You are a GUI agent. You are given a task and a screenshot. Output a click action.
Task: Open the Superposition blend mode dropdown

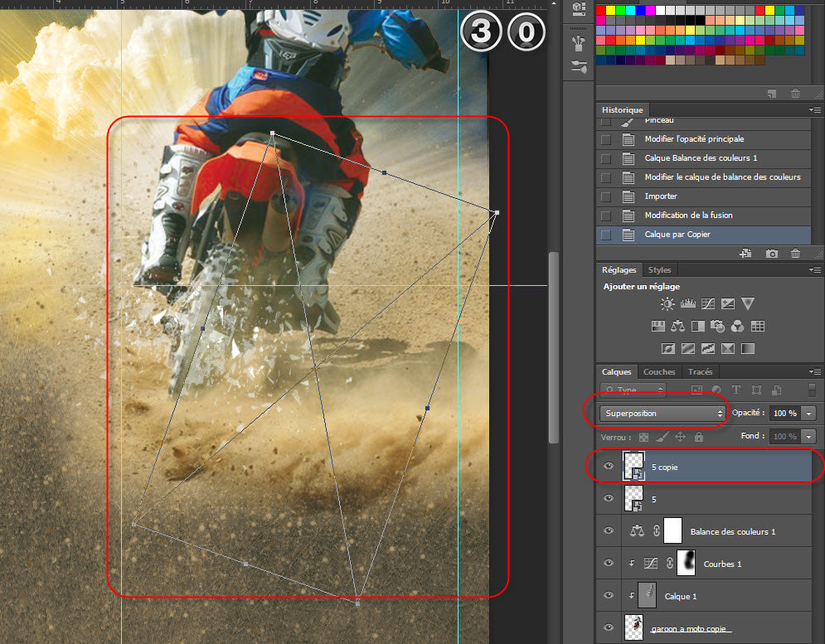click(x=662, y=413)
